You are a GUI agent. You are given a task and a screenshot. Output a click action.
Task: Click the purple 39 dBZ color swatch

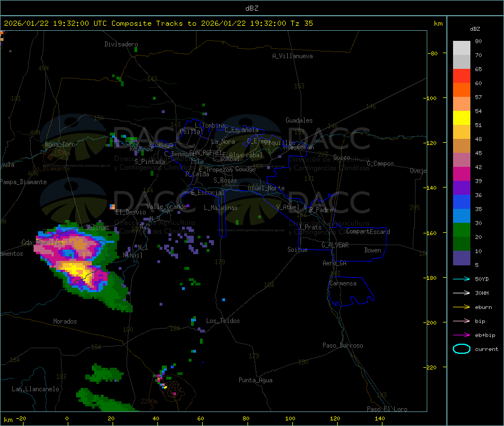(x=461, y=188)
